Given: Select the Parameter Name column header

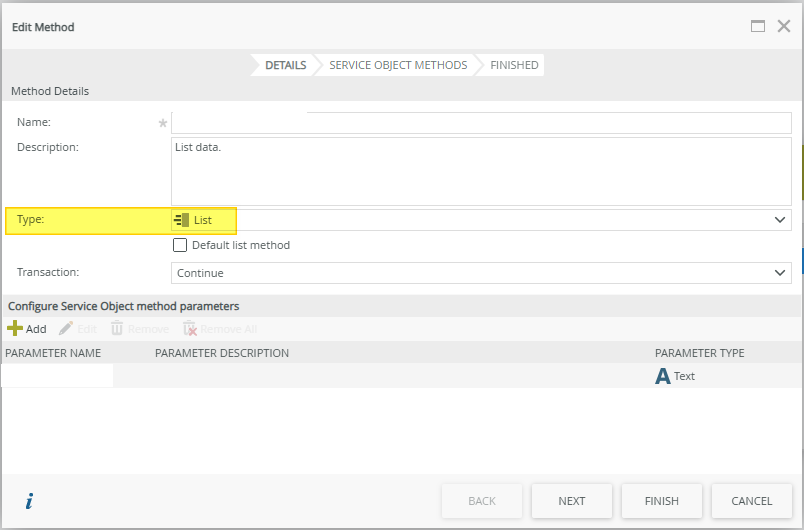Looking at the screenshot, I should tap(53, 353).
